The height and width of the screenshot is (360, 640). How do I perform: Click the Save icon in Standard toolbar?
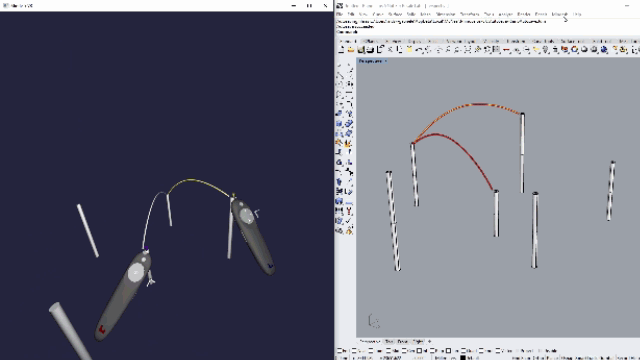[x=360, y=50]
